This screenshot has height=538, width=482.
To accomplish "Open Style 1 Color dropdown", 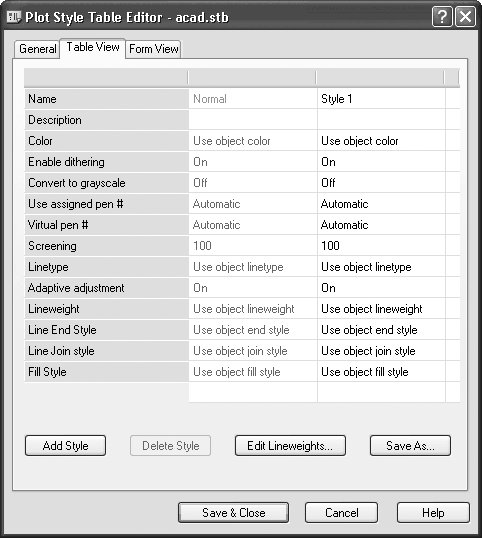I will [x=381, y=141].
